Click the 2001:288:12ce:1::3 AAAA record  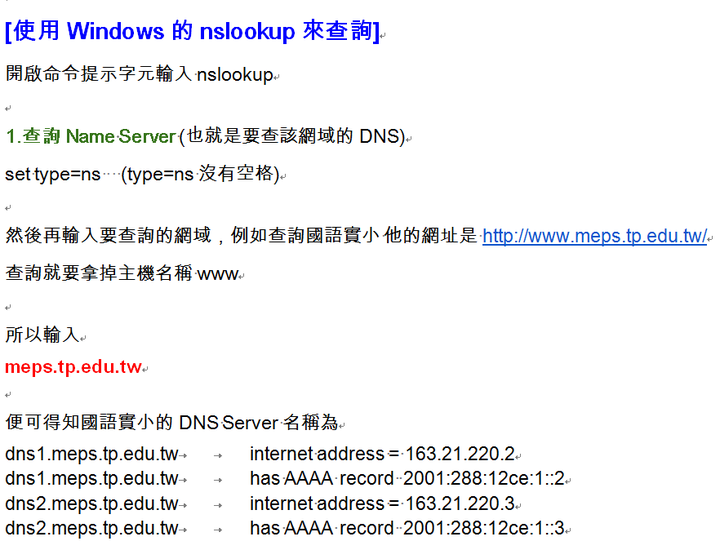click(484, 528)
